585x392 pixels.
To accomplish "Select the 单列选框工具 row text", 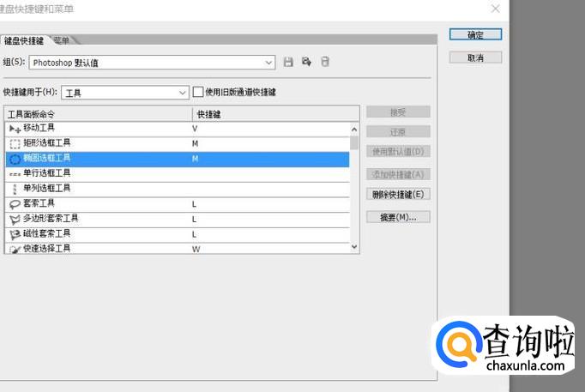I will tap(46, 188).
